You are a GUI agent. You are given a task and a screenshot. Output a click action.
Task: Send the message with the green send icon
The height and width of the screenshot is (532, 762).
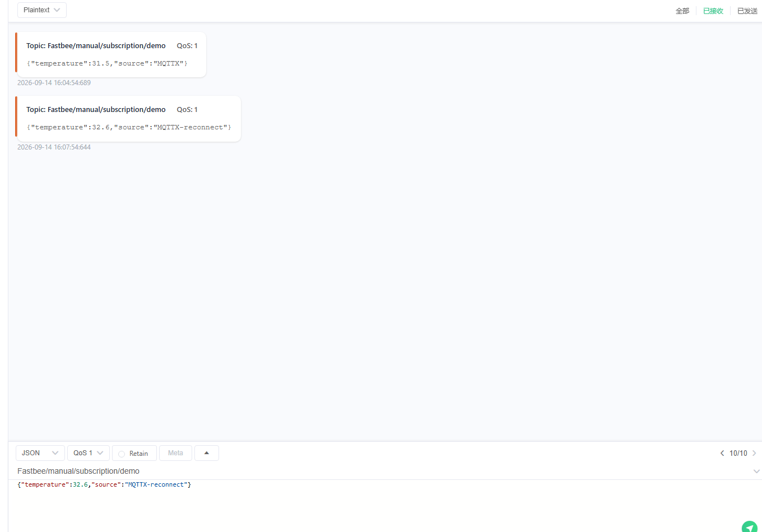click(x=750, y=527)
